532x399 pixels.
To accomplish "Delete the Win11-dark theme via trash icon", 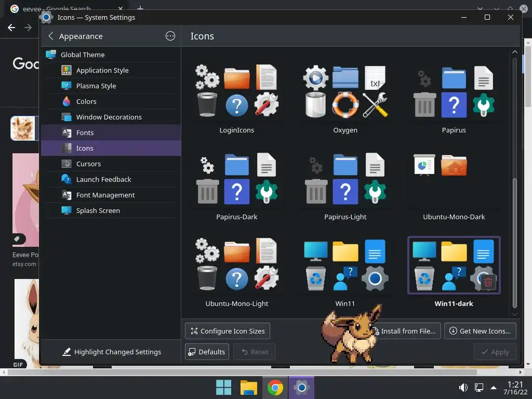I will coord(488,282).
